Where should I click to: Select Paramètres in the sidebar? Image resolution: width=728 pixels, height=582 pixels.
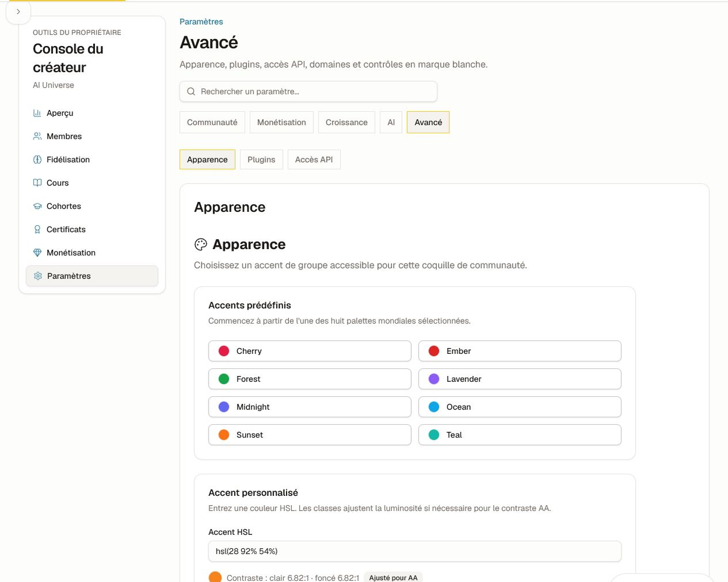coord(92,276)
